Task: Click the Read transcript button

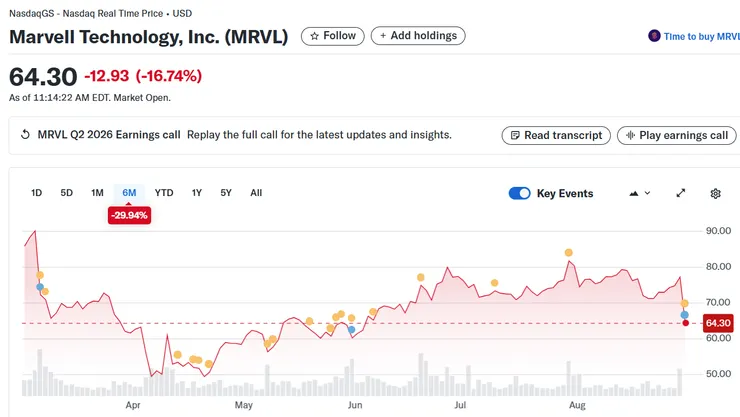Action: pos(555,135)
